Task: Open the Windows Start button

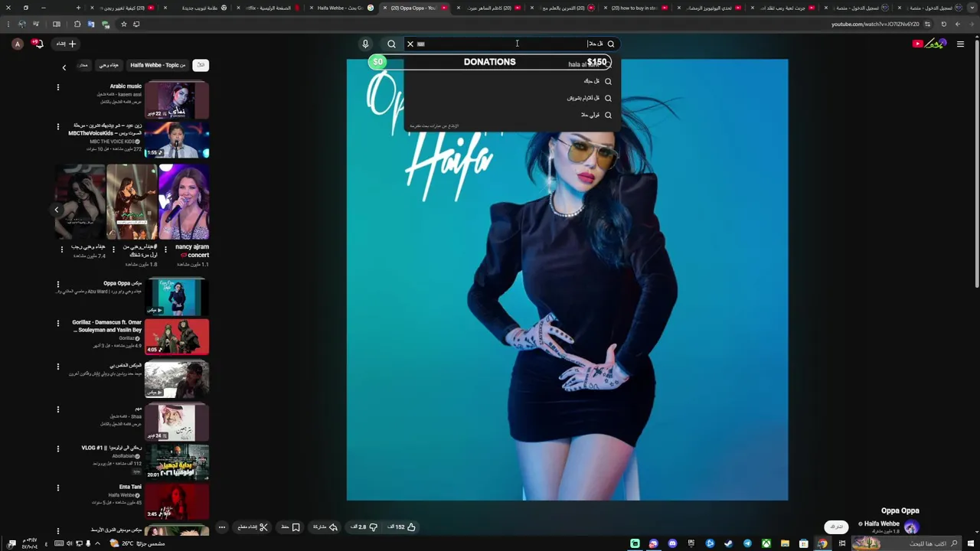Action: pyautogui.click(x=969, y=543)
